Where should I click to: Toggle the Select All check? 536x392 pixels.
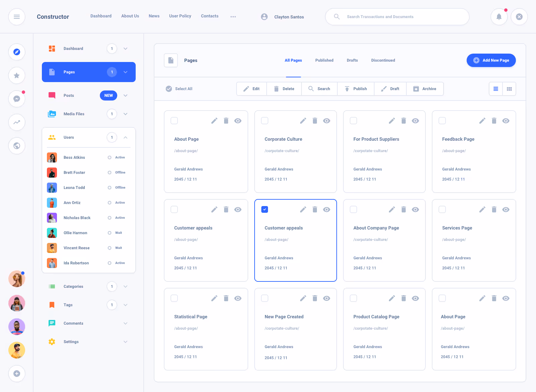click(169, 89)
